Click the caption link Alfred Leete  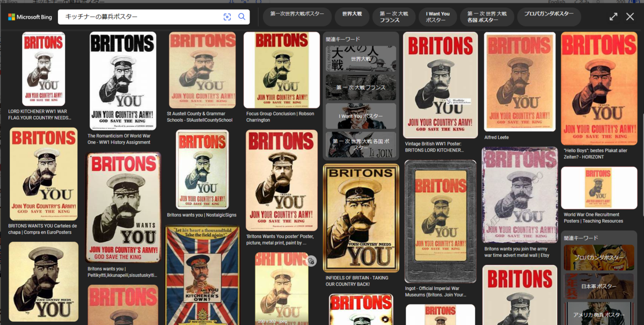pyautogui.click(x=496, y=138)
